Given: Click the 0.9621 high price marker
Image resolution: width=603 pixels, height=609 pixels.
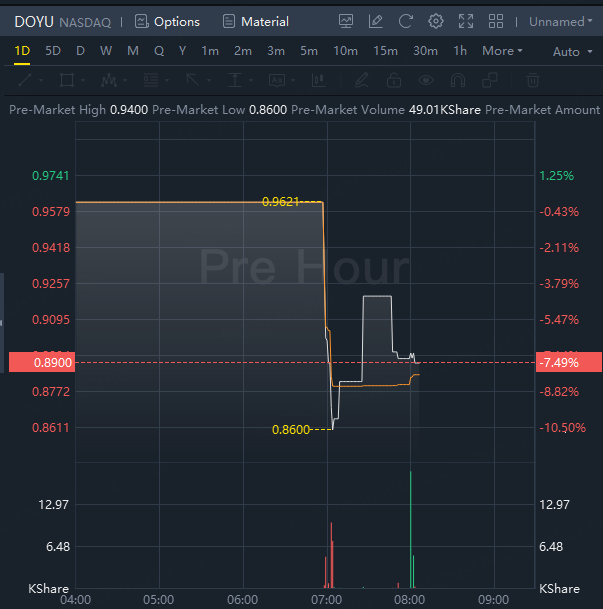Looking at the screenshot, I should (280, 202).
